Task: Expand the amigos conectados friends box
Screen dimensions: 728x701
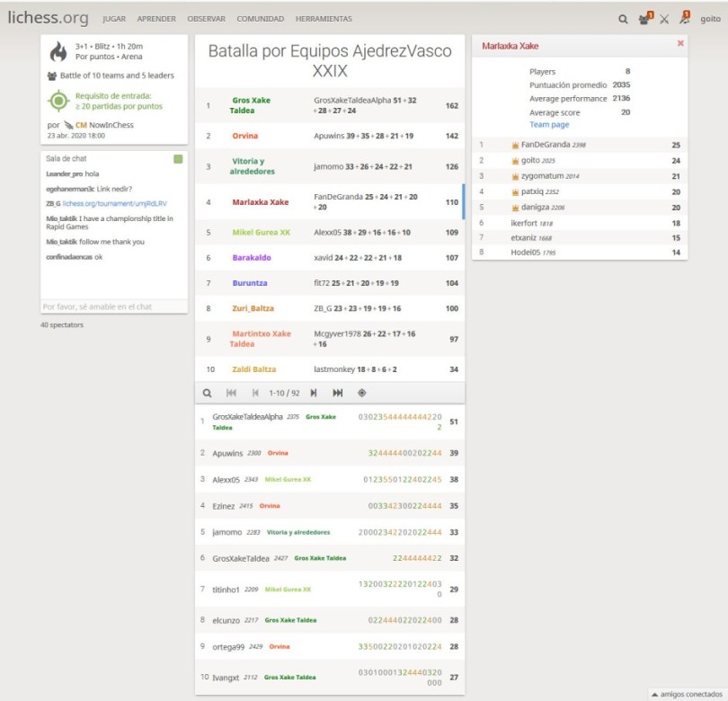Action: pyautogui.click(x=686, y=693)
